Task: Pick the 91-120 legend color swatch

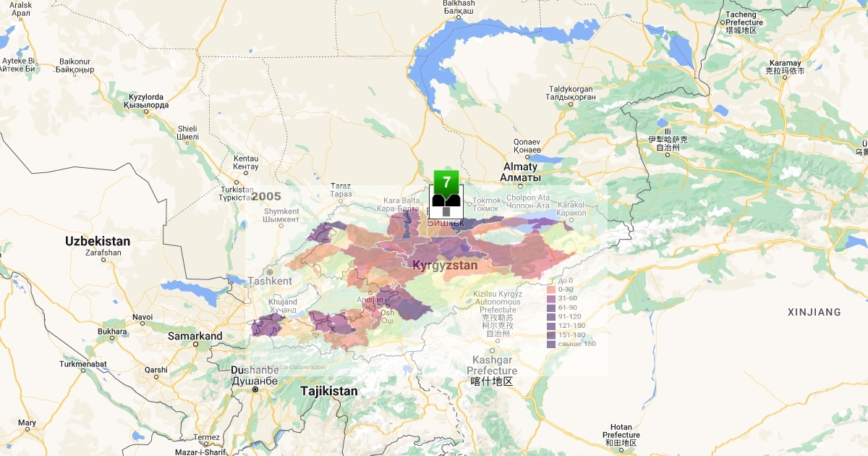Action: (551, 316)
